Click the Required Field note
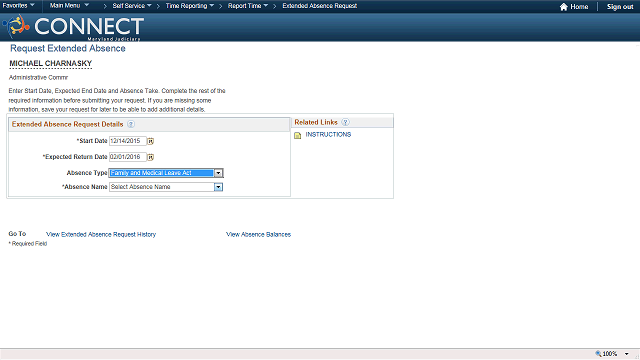This screenshot has width=640, height=360. coord(28,244)
